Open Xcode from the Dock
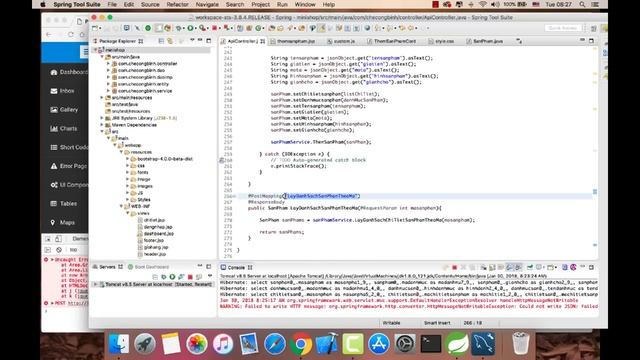Image resolution: width=640 pixels, height=360 pixels. coord(327,343)
